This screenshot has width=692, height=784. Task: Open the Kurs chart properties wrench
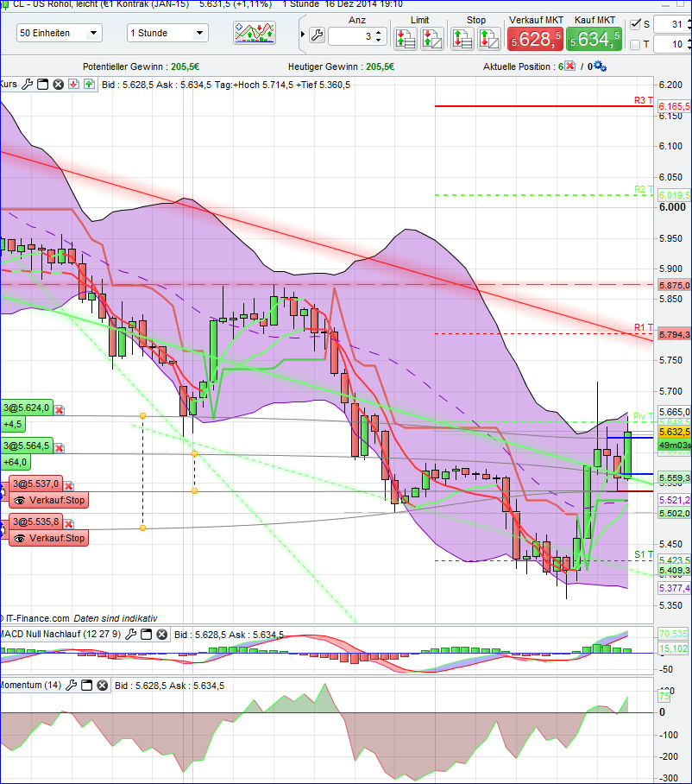[x=27, y=82]
